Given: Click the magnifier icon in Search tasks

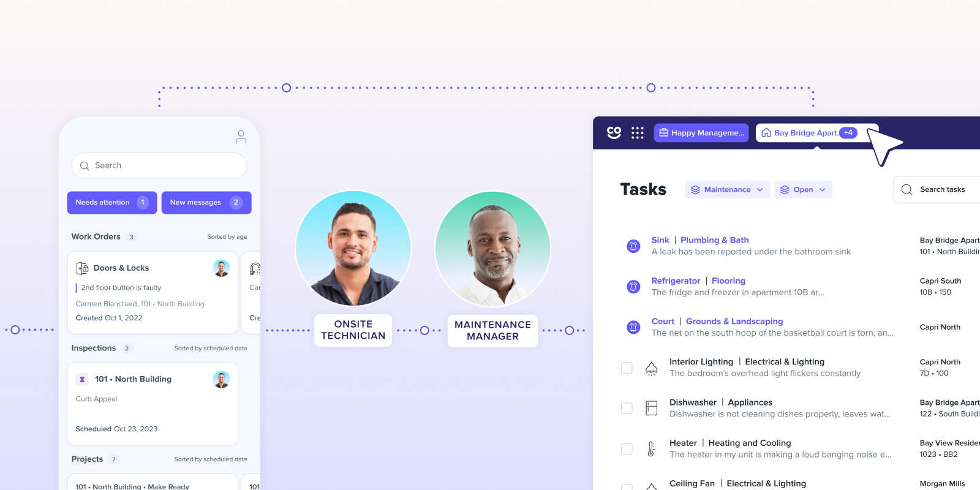Looking at the screenshot, I should [907, 190].
